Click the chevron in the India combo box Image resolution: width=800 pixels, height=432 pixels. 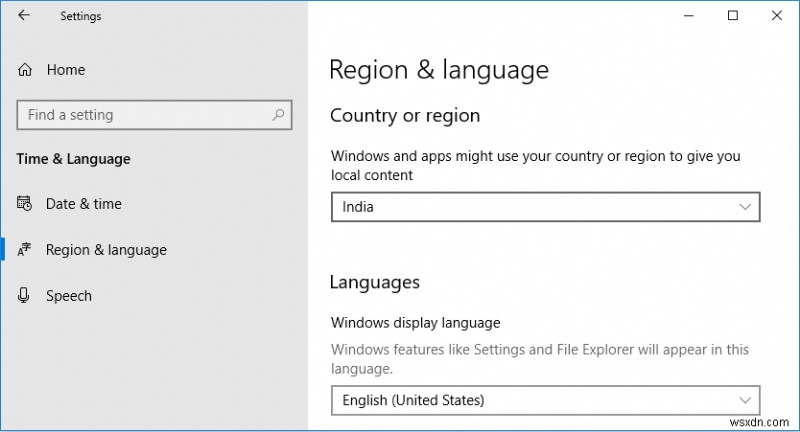click(745, 207)
